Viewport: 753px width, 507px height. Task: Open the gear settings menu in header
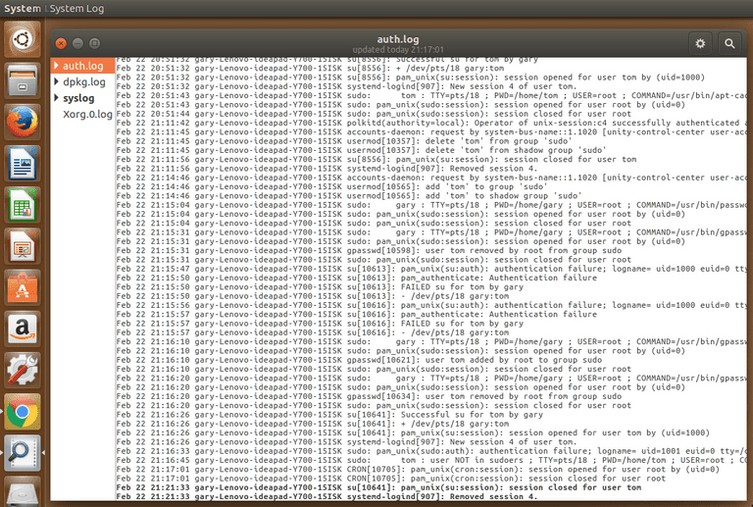(x=700, y=44)
